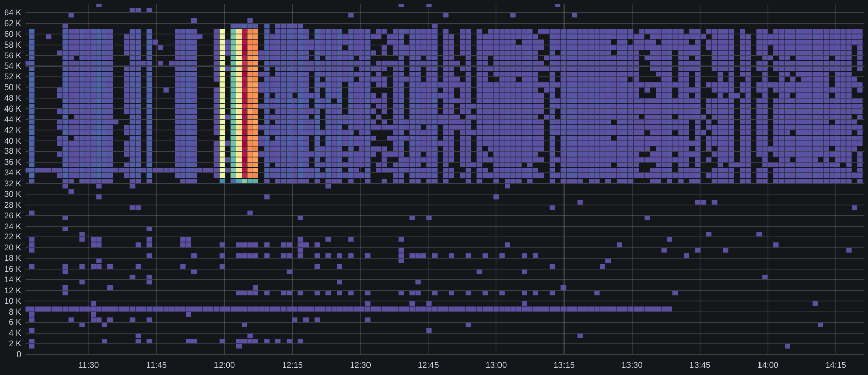Click the 12:15 time axis label

(292, 365)
